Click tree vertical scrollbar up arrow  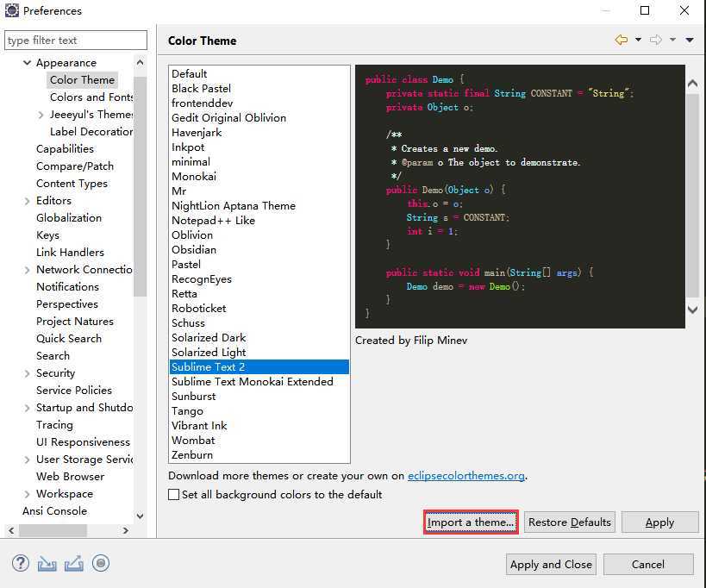(140, 62)
